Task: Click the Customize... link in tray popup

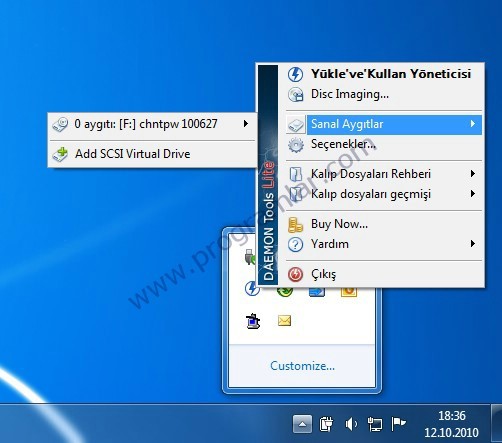Action: (x=302, y=366)
